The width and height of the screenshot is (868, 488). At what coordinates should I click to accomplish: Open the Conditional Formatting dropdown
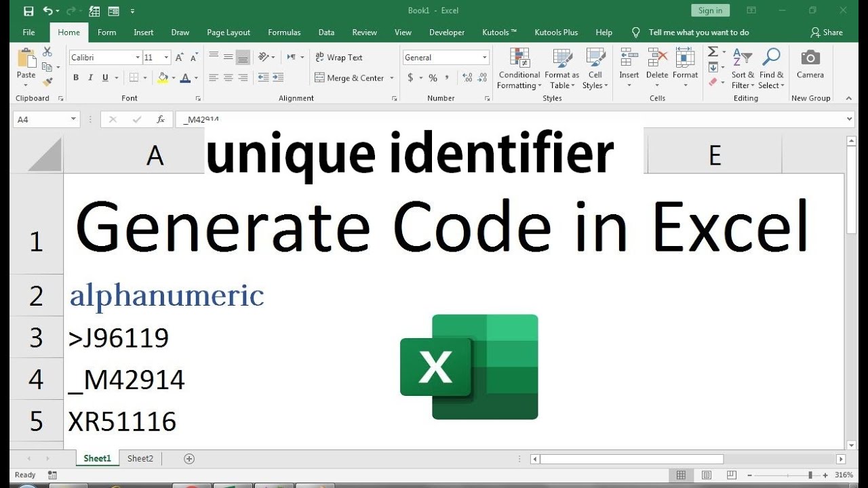click(519, 68)
